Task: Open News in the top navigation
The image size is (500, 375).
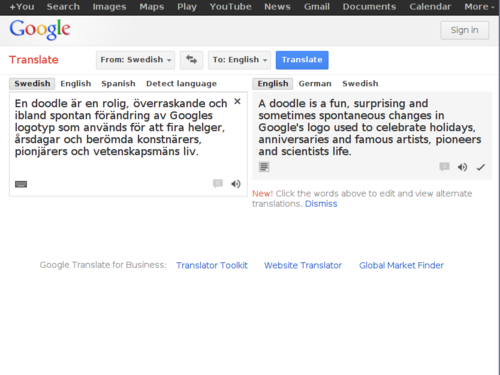Action: (277, 7)
